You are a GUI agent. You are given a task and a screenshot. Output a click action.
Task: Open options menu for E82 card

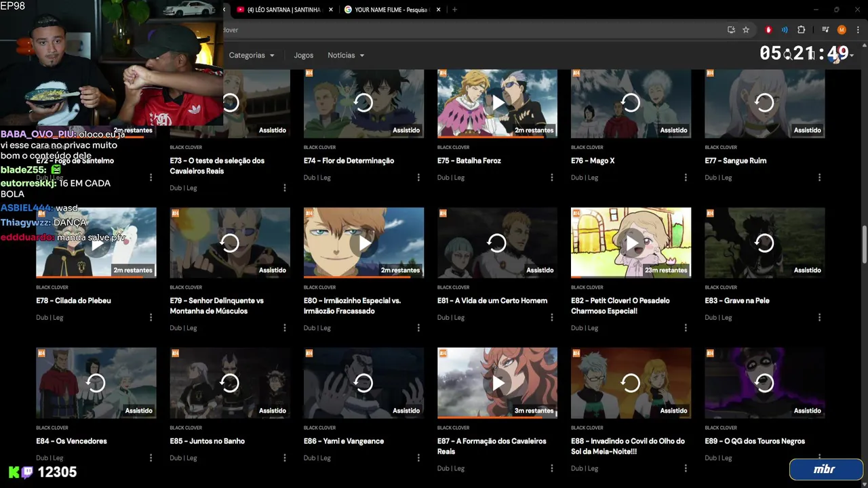click(686, 328)
